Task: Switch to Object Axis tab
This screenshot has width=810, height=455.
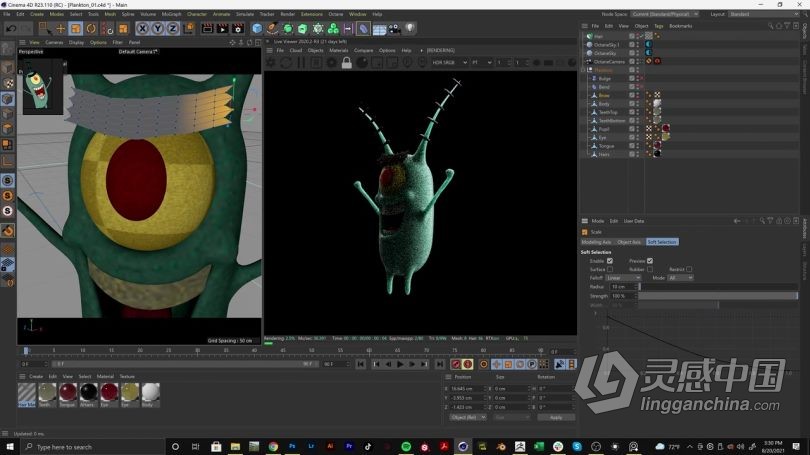Action: (629, 242)
